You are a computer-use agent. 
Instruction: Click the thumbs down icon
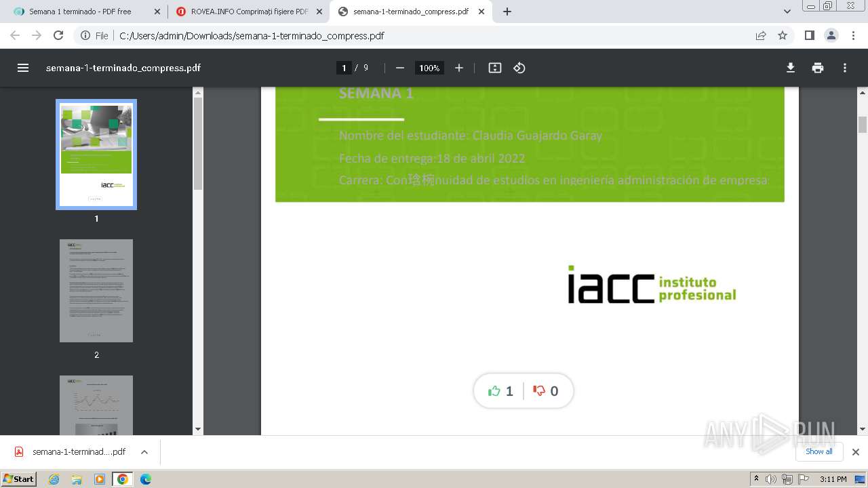point(539,391)
